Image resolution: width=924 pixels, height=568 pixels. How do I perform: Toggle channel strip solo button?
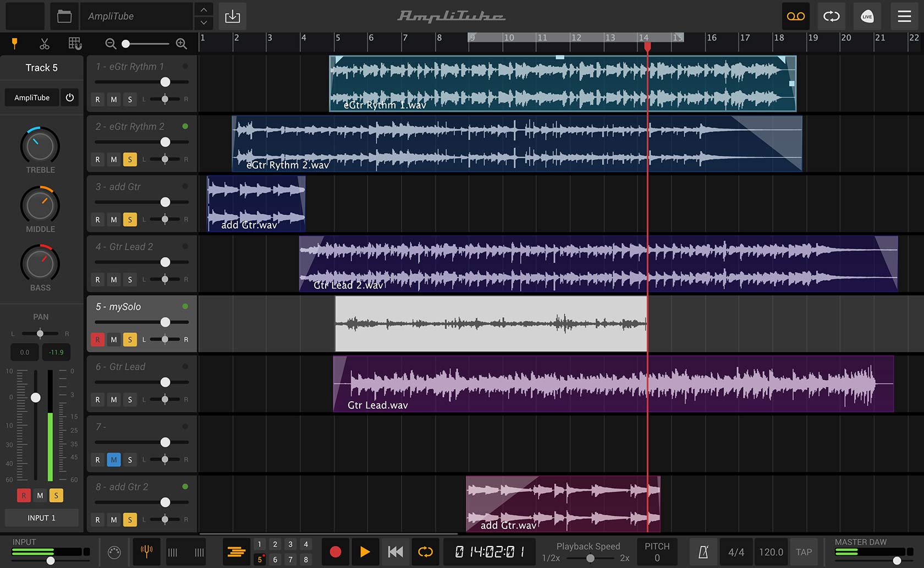[56, 495]
